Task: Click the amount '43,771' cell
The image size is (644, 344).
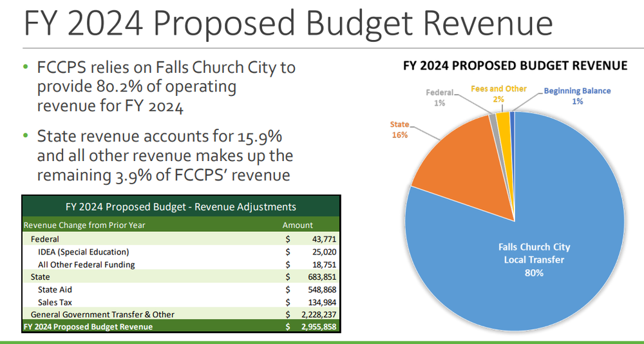Action: point(325,239)
